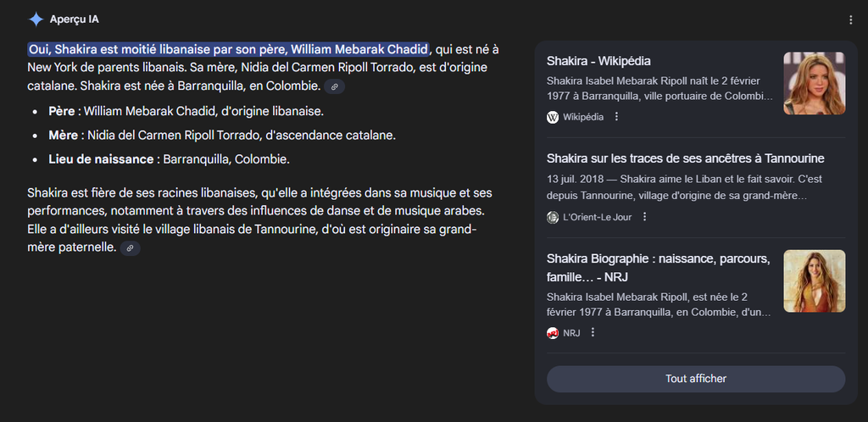Image resolution: width=868 pixels, height=422 pixels.
Task: Click the Lieu de naissance bullet item
Action: [170, 159]
